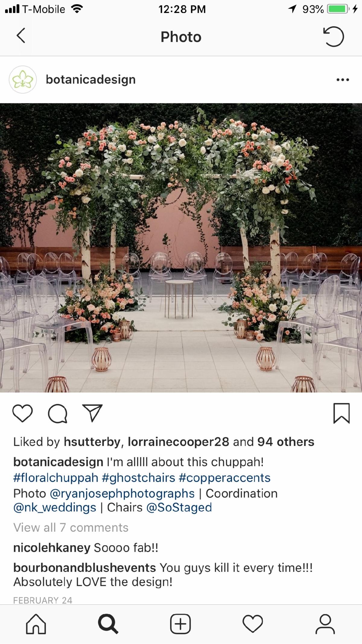The width and height of the screenshot is (362, 644).
Task: Like the post with heart icon
Action: [23, 413]
